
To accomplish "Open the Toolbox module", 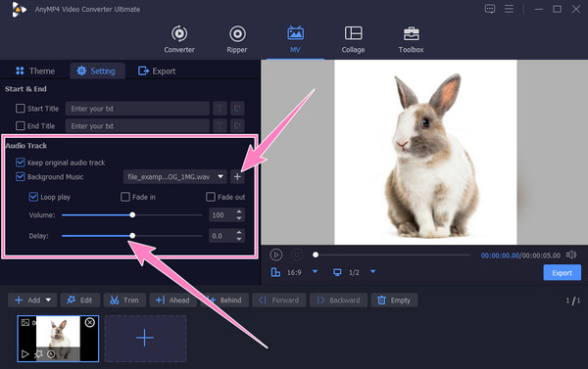I will (411, 39).
